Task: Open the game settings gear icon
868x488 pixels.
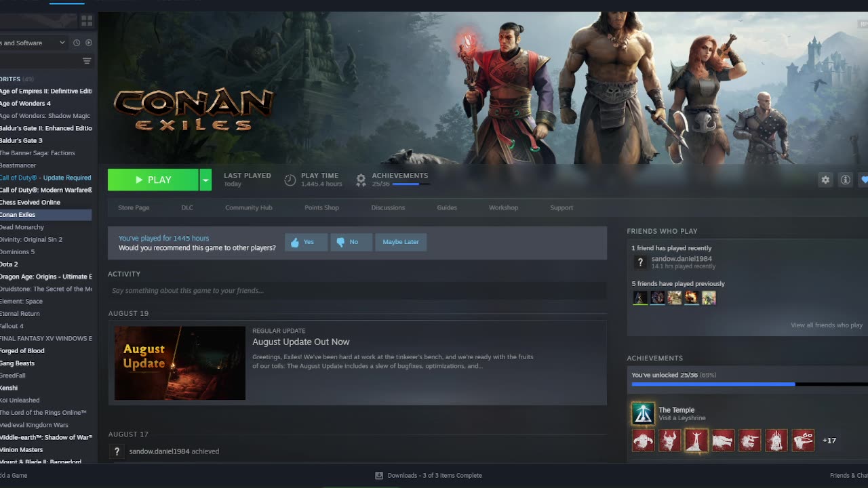Action: tap(825, 180)
